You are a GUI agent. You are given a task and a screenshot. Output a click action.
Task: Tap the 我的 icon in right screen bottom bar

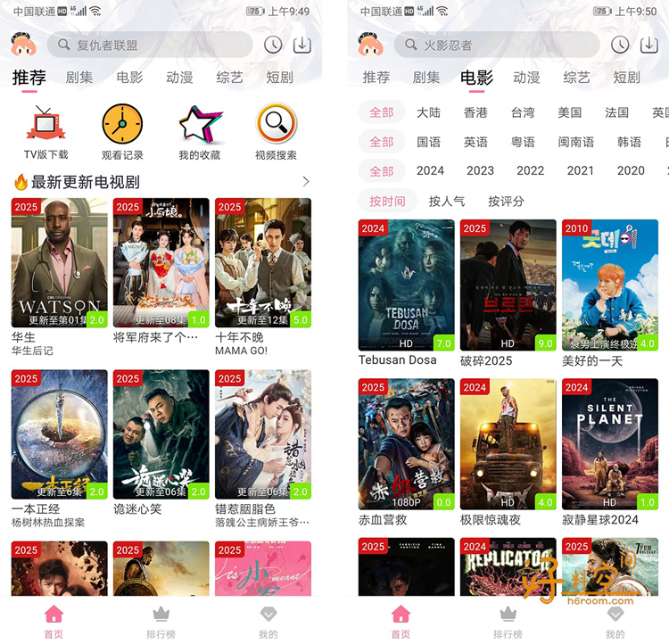[x=615, y=615]
